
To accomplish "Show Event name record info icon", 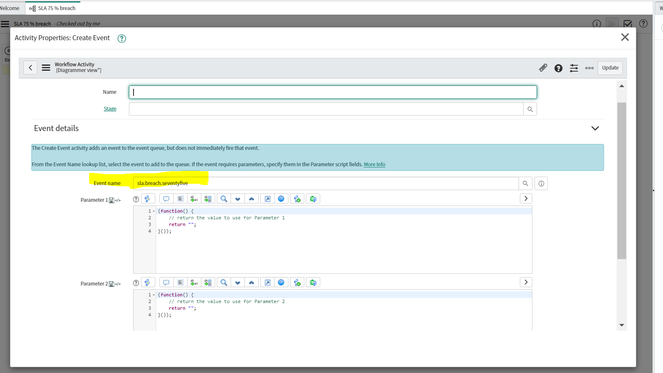I will [x=541, y=184].
